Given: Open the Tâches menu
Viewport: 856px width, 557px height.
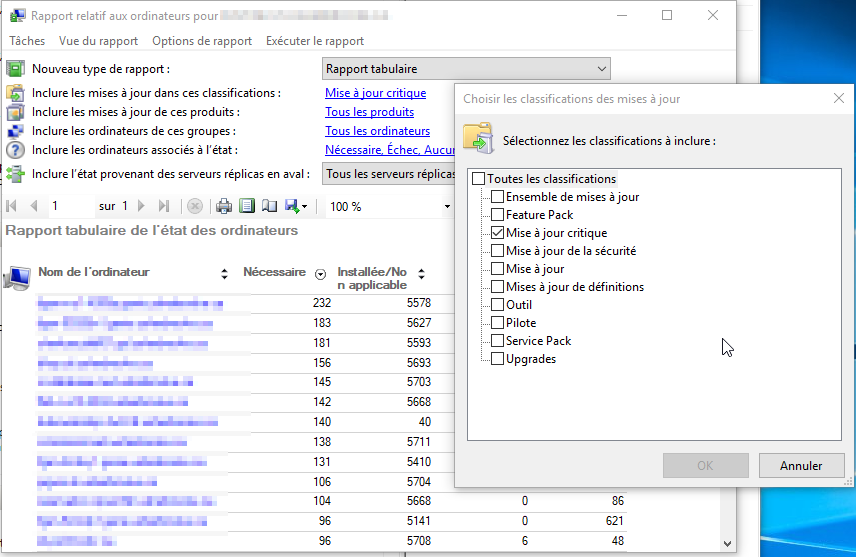Looking at the screenshot, I should (27, 41).
